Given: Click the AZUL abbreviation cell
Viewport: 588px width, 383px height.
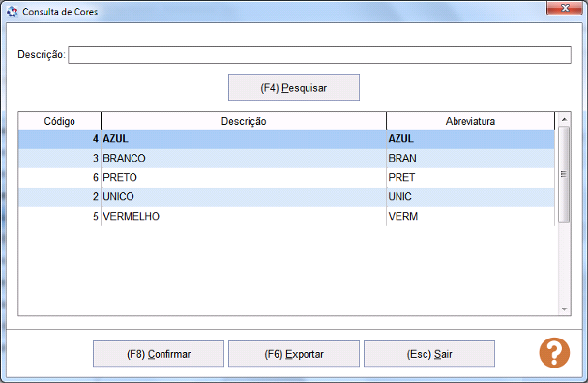Looking at the screenshot, I should point(470,139).
